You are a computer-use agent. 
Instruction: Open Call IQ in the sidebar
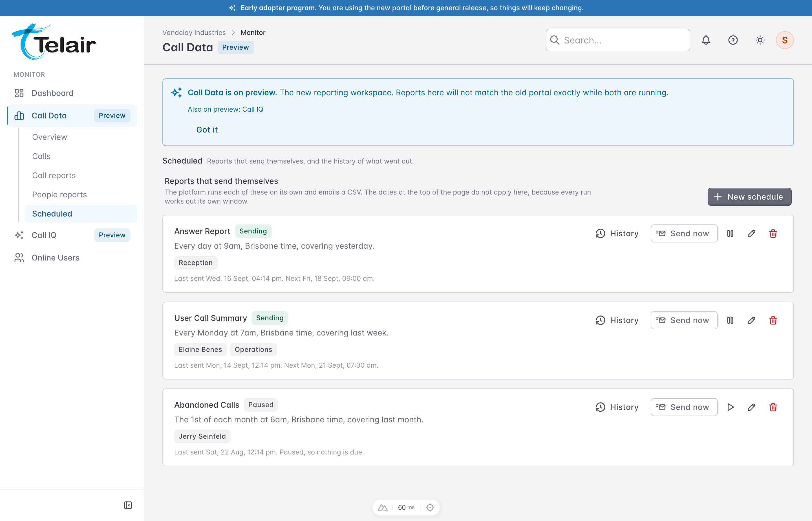[72, 235]
